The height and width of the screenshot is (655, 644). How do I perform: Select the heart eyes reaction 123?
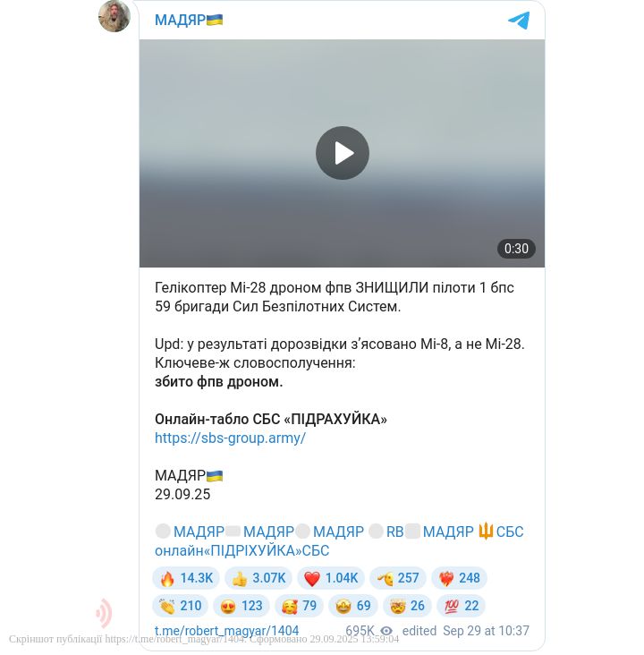(241, 606)
